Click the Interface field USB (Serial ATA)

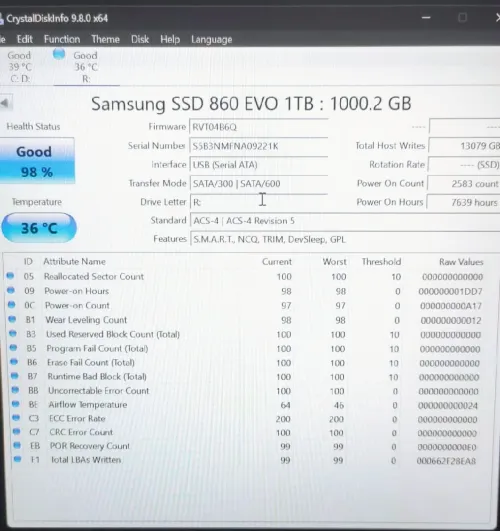coord(258,165)
